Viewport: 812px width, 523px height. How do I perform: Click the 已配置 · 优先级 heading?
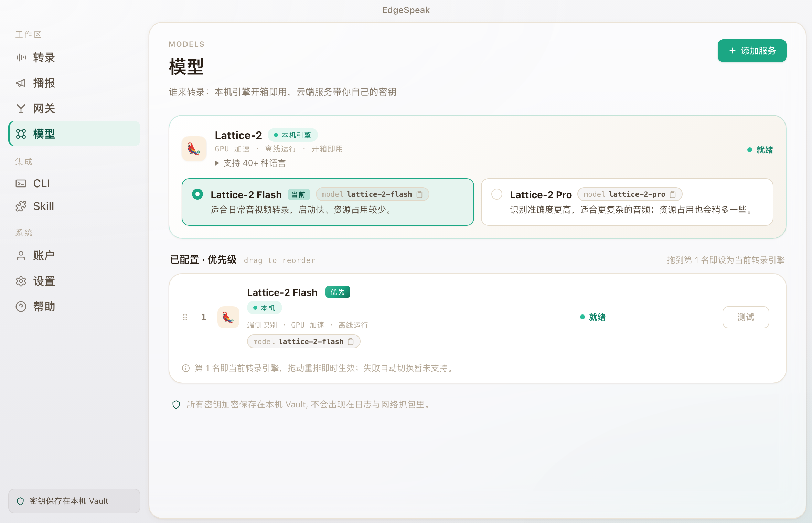pyautogui.click(x=203, y=260)
